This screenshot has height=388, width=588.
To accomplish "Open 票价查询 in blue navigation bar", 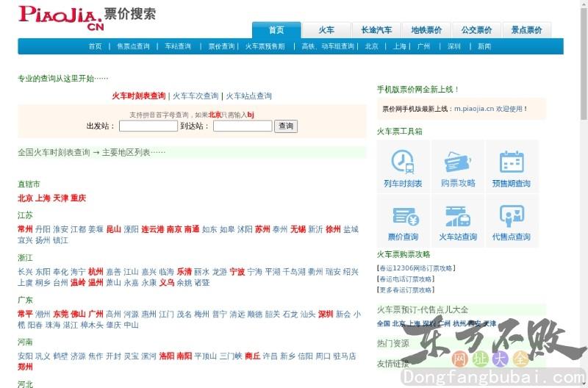I will click(221, 46).
